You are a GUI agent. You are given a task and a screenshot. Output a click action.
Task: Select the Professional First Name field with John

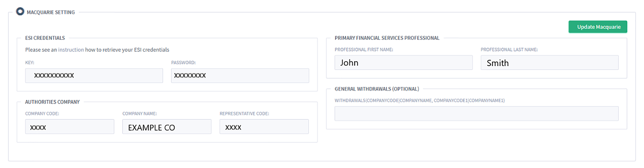point(404,63)
